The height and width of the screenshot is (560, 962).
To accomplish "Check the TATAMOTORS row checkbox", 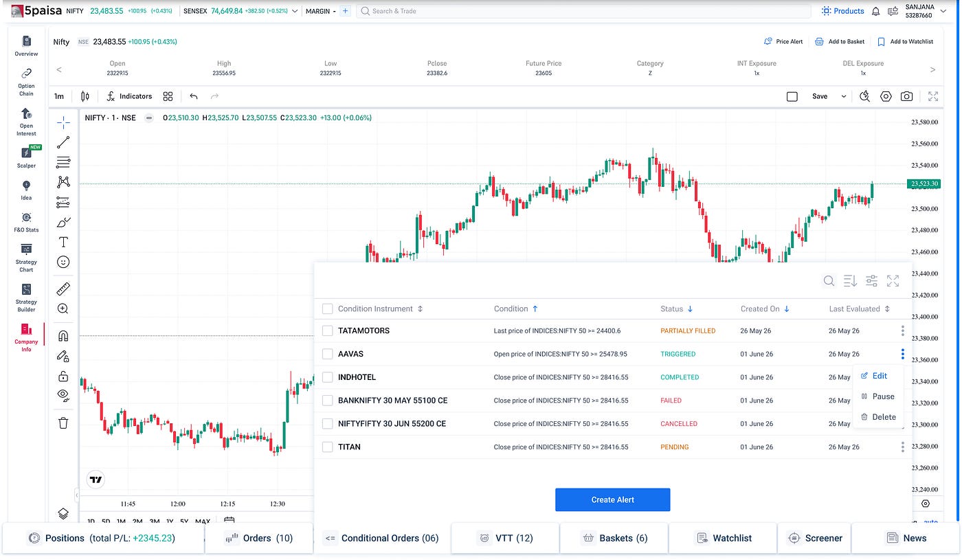I will tap(327, 331).
